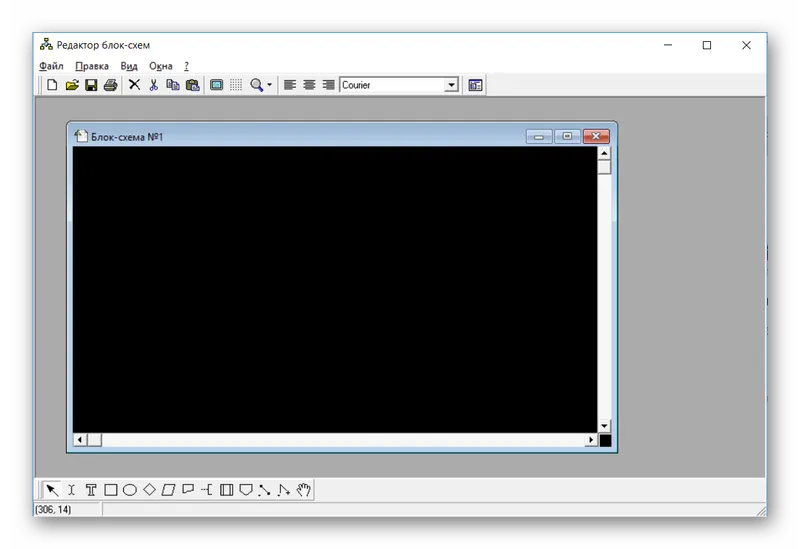Minimize the Редактор блок-схем main window

pos(667,45)
